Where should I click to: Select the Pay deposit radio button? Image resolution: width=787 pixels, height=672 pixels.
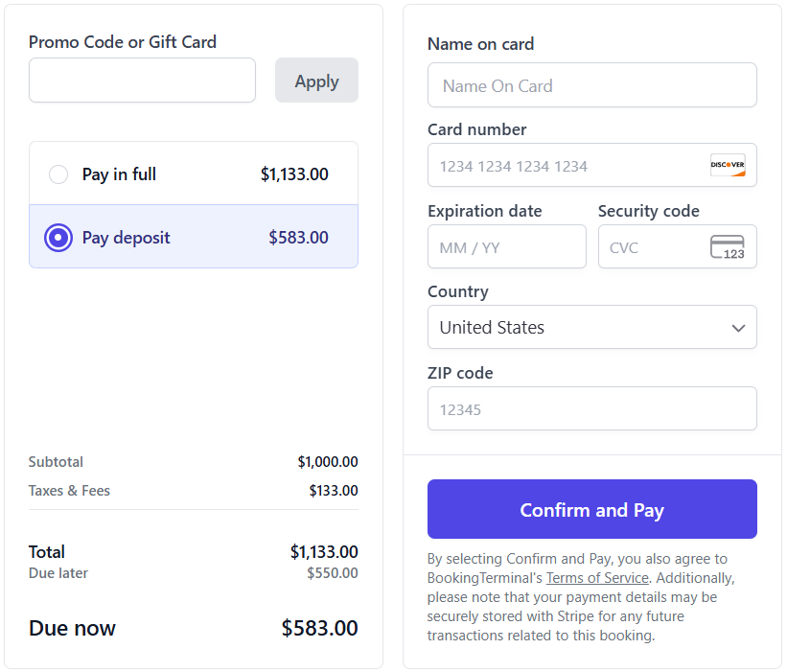pyautogui.click(x=58, y=238)
